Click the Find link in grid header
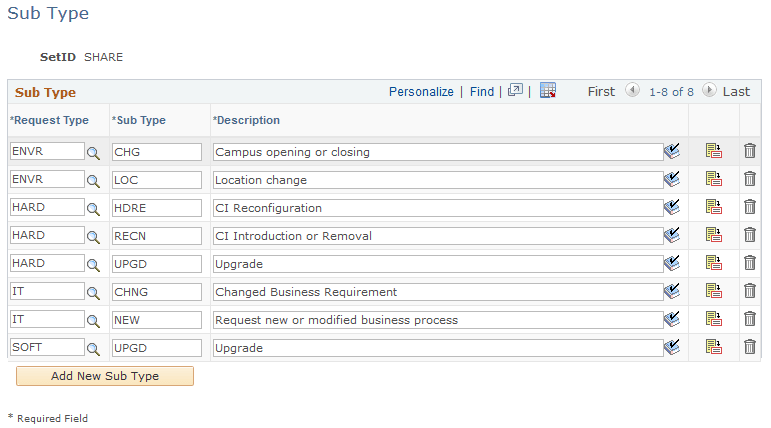The width and height of the screenshot is (771, 428). 482,92
